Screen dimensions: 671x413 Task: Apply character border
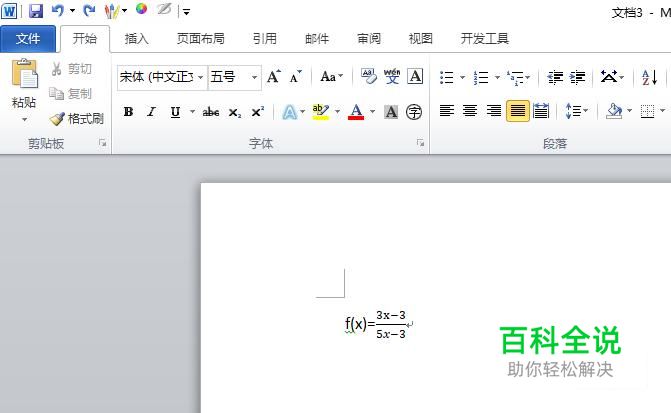click(415, 77)
